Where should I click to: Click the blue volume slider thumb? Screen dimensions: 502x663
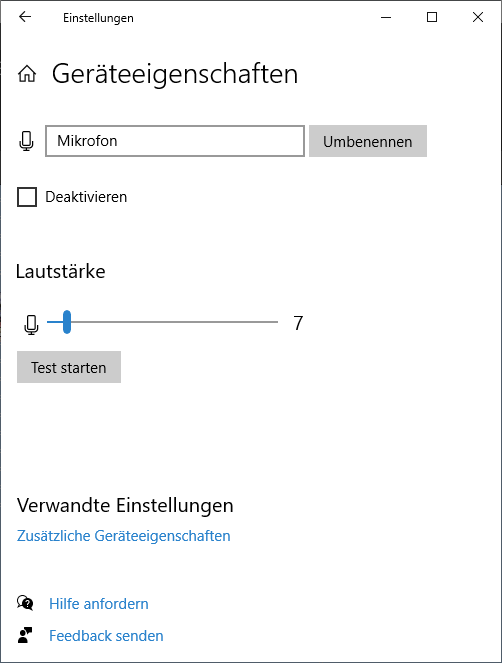pos(67,322)
